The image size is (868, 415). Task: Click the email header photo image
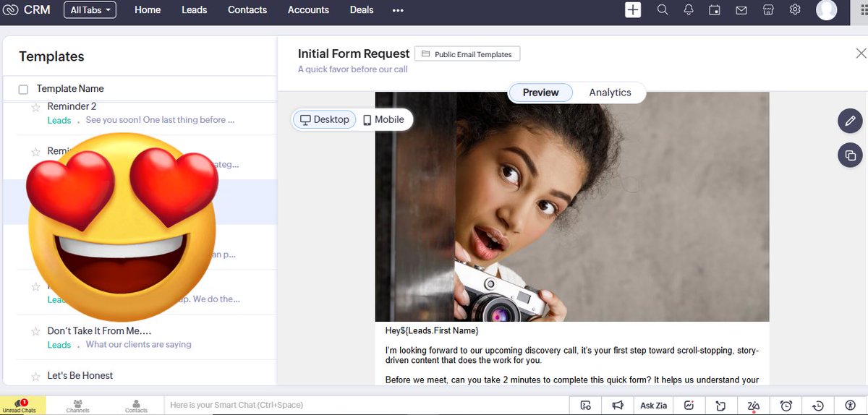[572, 207]
